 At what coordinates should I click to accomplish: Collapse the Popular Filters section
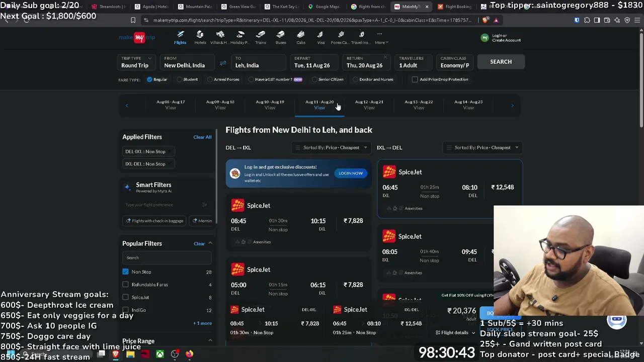[x=210, y=243]
